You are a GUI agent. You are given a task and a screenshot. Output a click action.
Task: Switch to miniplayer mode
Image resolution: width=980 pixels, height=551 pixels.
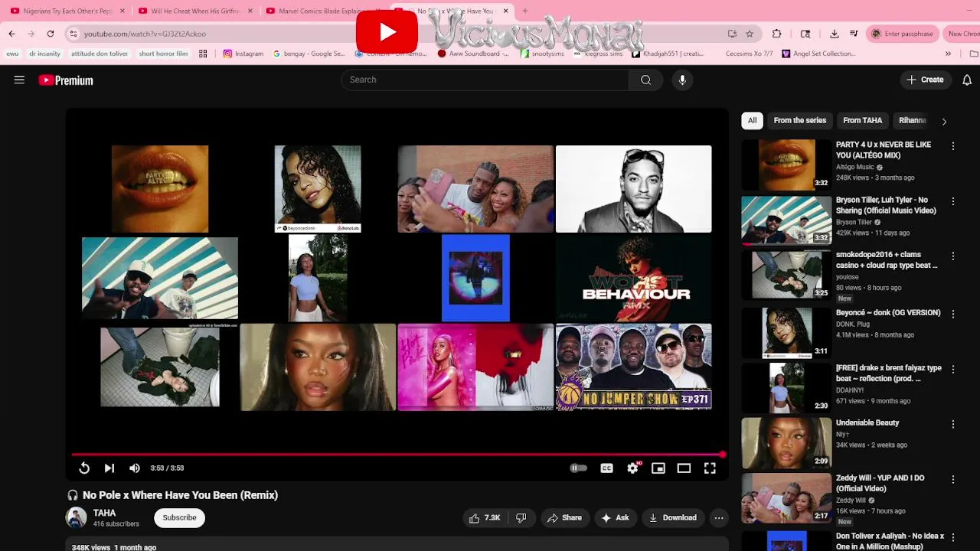pyautogui.click(x=658, y=468)
